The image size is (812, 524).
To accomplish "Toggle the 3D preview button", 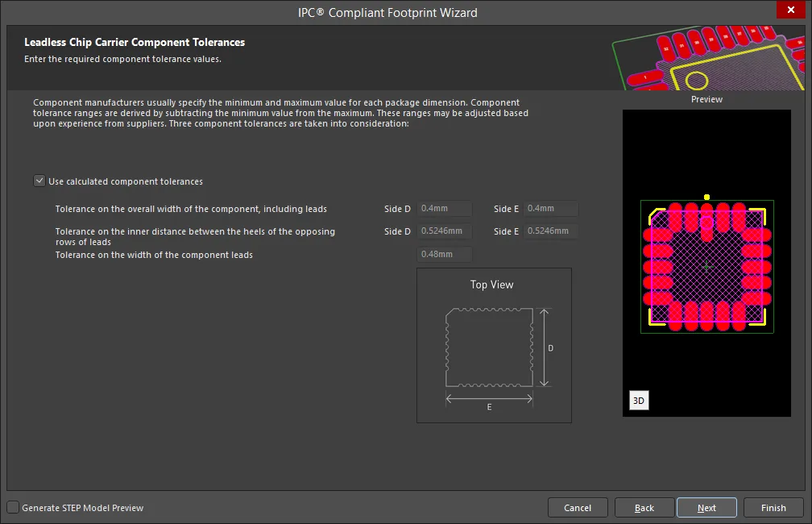I will click(x=639, y=401).
